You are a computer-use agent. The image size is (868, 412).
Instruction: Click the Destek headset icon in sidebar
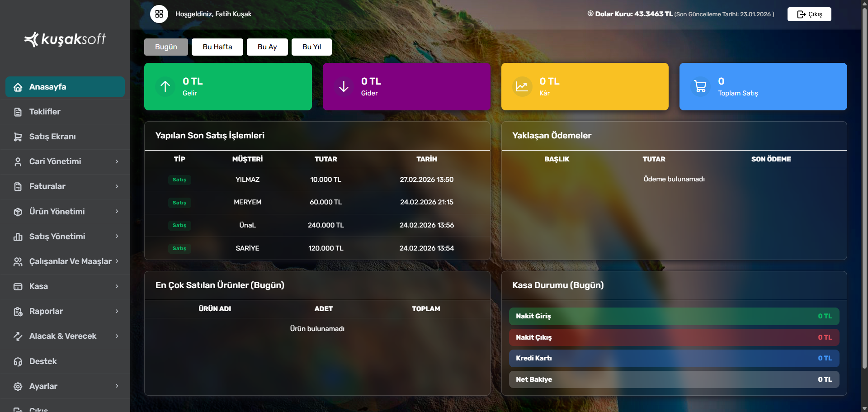(x=18, y=362)
